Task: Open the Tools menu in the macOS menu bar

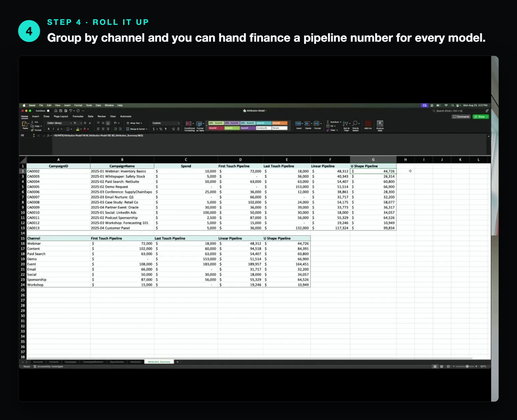Action: pos(89,105)
